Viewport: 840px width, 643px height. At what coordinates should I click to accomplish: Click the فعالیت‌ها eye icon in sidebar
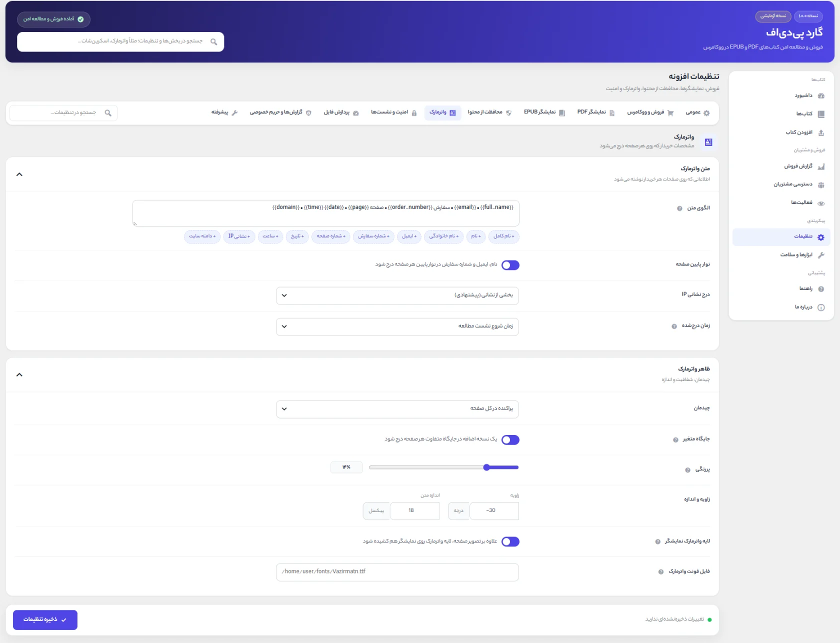click(x=821, y=203)
